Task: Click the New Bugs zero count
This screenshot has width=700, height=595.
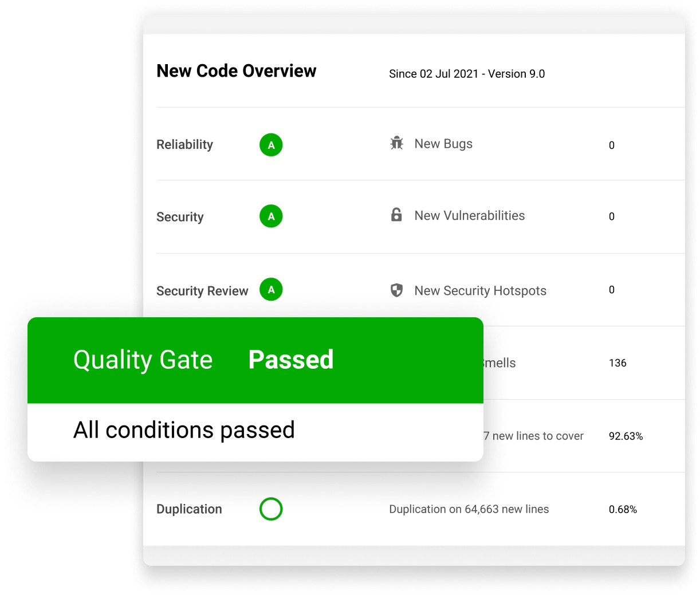Action: 612,145
